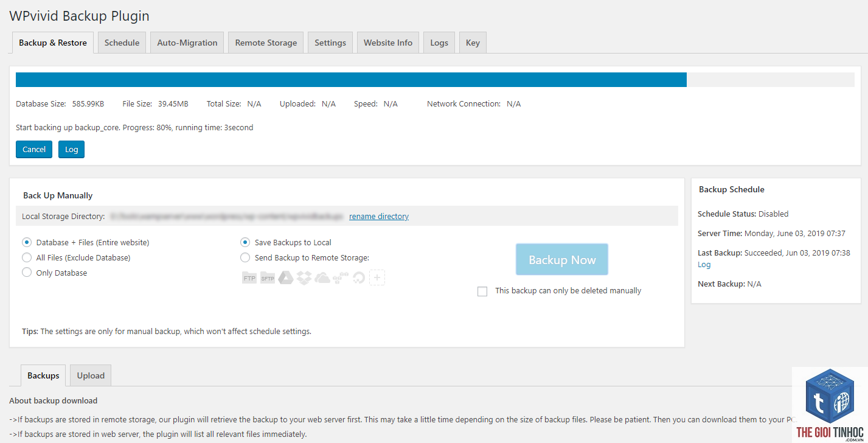Add a new remote storage via plus icon
Viewport: 868px width, 443px height.
(x=377, y=278)
